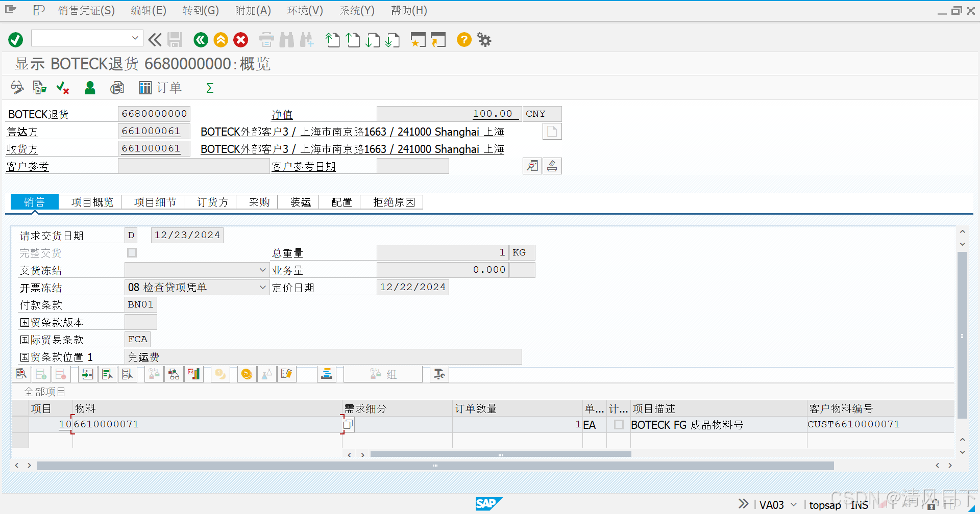Viewport: 980px width, 514px height.
Task: Open the 交货冻结 dropdown
Action: tap(262, 270)
